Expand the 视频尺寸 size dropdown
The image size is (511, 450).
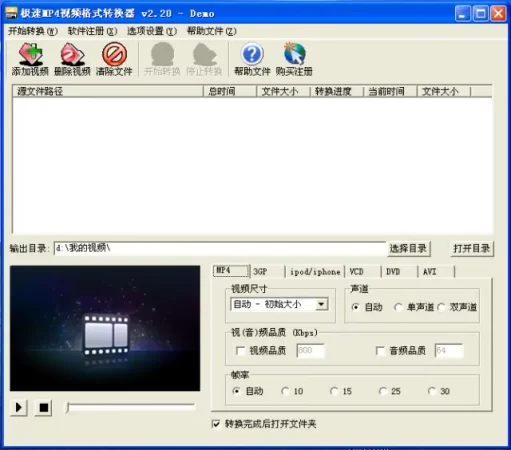coord(321,304)
